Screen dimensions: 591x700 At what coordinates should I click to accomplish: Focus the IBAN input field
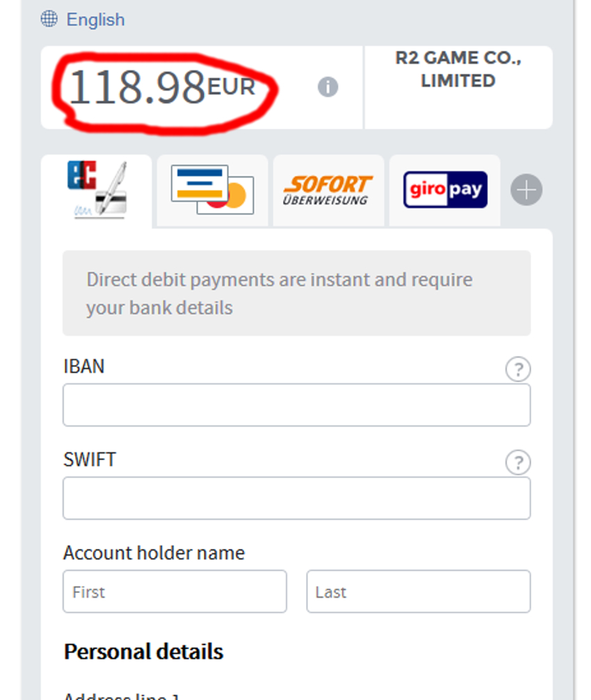(x=296, y=405)
